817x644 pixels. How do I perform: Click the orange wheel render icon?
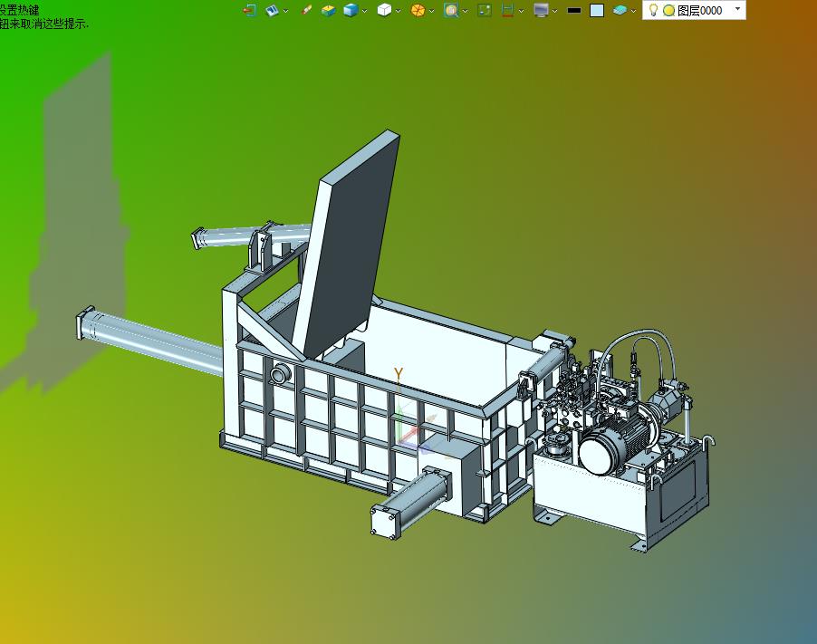point(418,11)
